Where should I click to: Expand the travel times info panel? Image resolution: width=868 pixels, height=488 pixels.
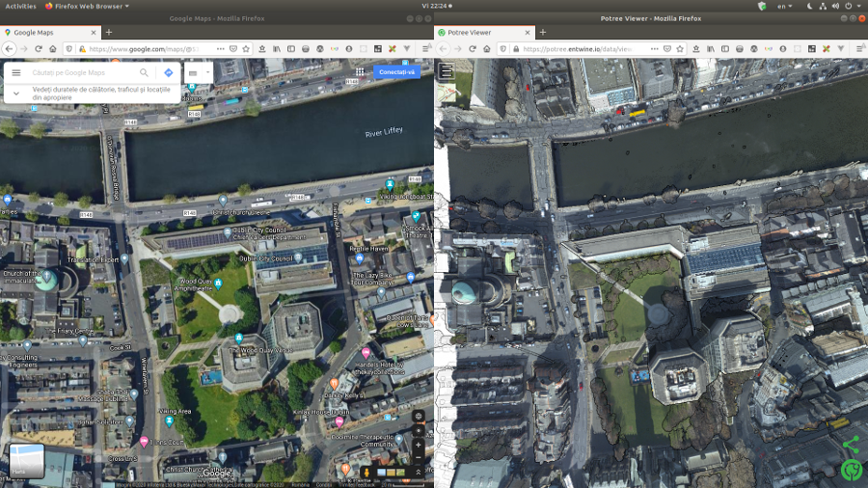[x=16, y=94]
